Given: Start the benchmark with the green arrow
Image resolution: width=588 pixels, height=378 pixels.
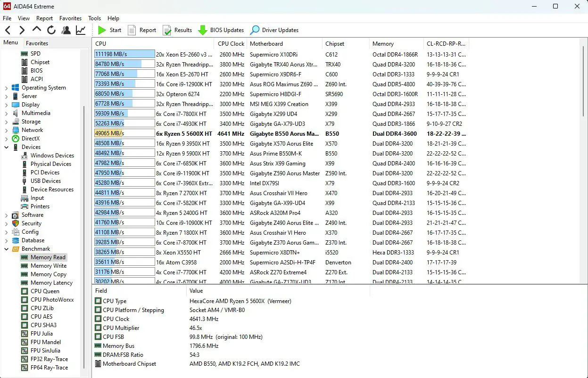Looking at the screenshot, I should (109, 30).
